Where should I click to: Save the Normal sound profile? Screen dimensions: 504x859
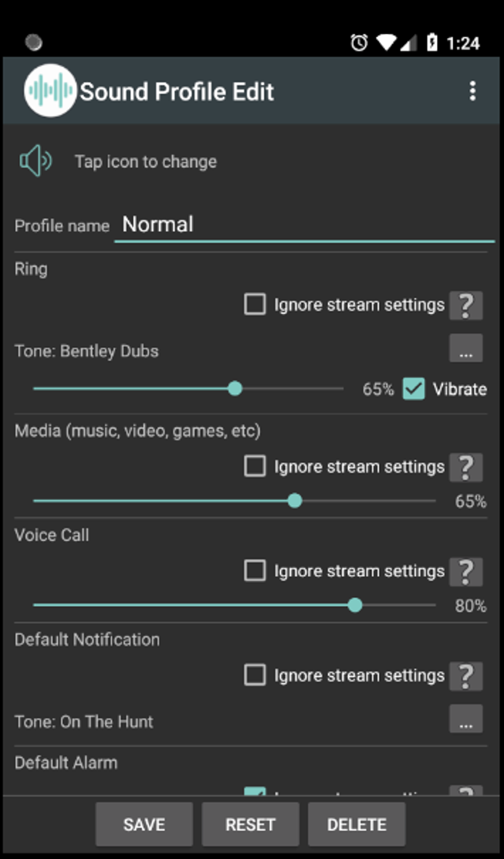coord(144,824)
